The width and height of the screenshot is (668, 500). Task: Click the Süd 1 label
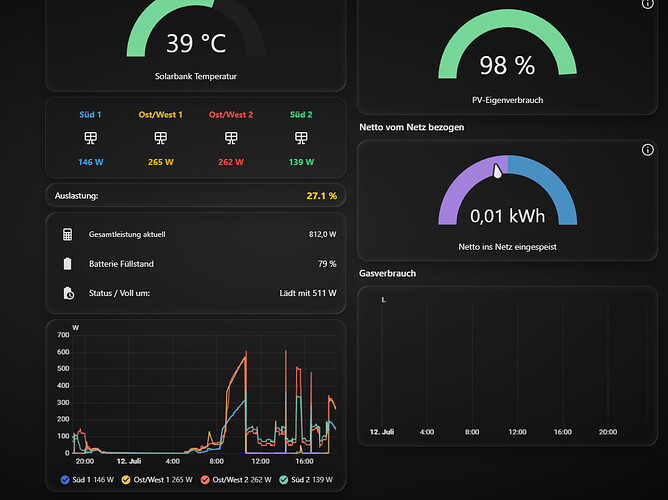(90, 115)
